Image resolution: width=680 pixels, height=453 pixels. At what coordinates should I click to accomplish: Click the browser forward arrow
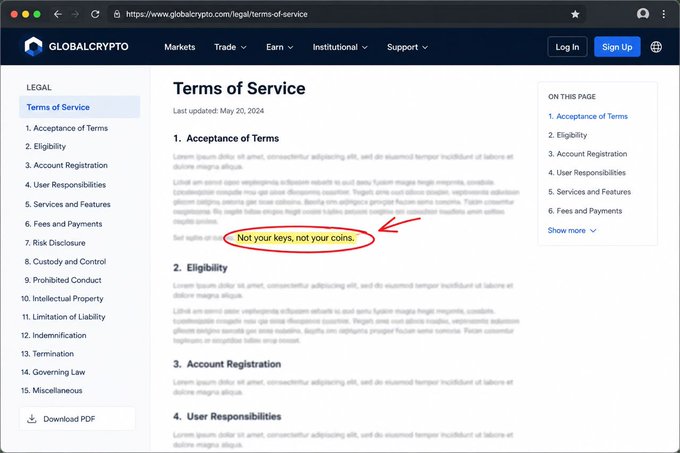tap(75, 14)
